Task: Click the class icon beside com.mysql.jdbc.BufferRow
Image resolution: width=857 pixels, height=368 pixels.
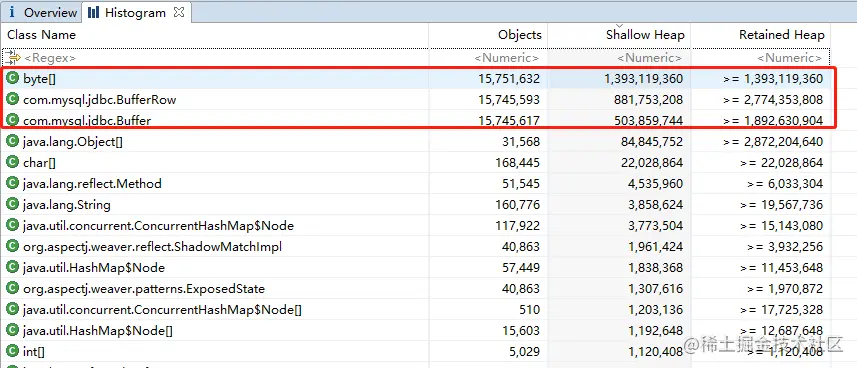Action: [x=13, y=100]
